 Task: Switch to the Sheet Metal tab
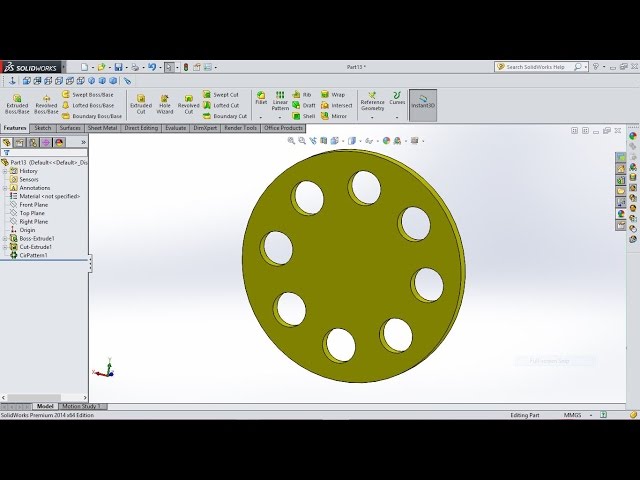(102, 128)
